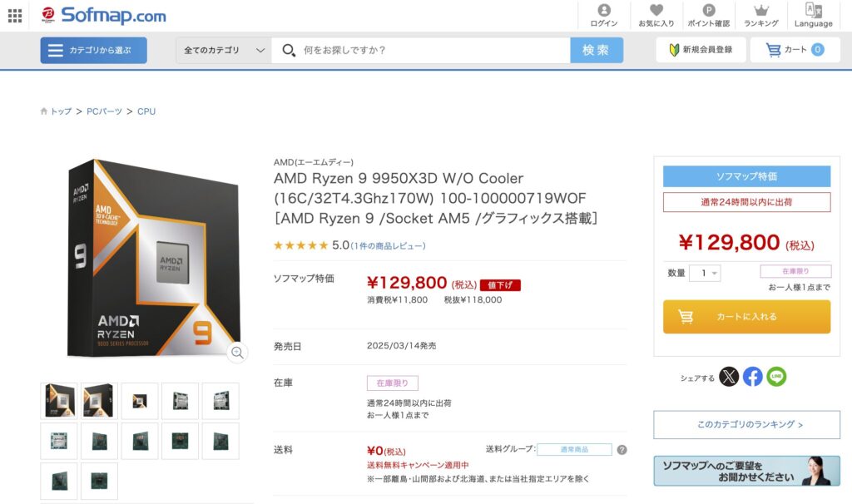
Task: Change site language via Language icon
Action: 814,15
